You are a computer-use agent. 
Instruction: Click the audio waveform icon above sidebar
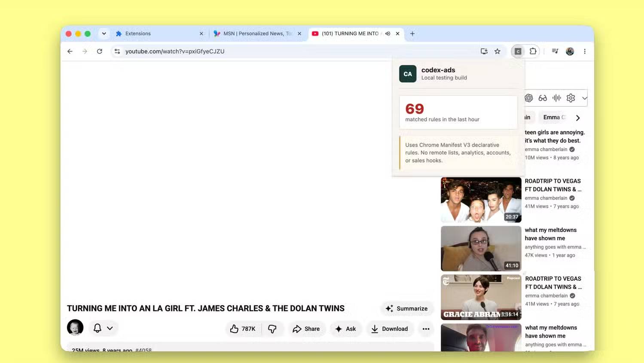[x=557, y=98]
